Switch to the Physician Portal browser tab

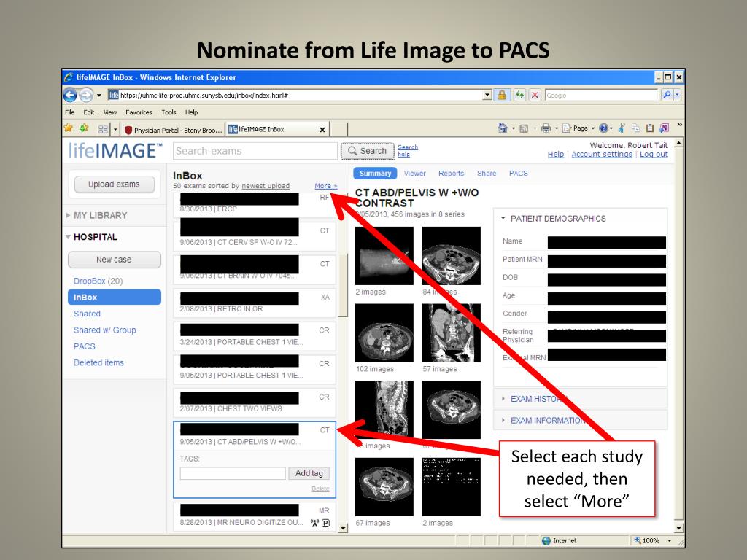click(172, 130)
